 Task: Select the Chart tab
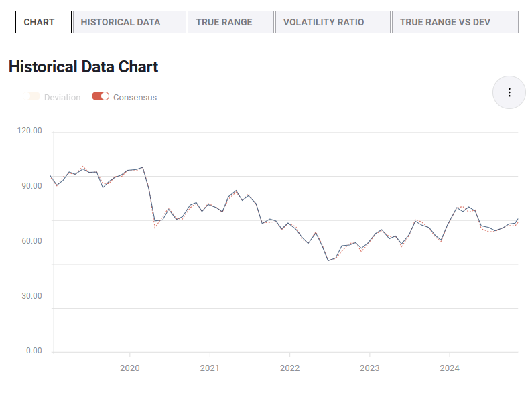pyautogui.click(x=39, y=22)
